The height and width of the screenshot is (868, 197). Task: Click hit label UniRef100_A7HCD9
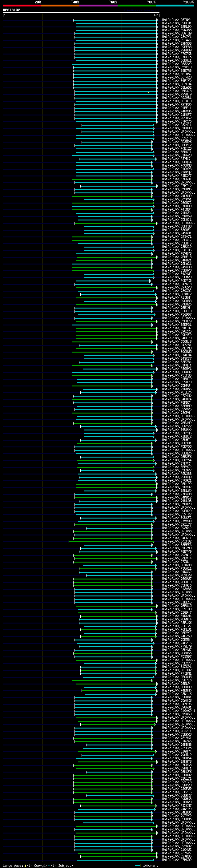tap(177, 860)
